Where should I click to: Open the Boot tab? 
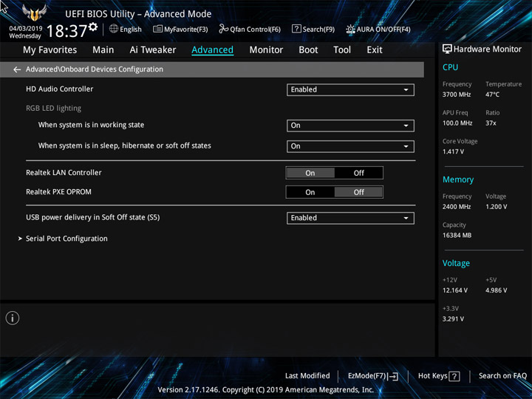(308, 50)
